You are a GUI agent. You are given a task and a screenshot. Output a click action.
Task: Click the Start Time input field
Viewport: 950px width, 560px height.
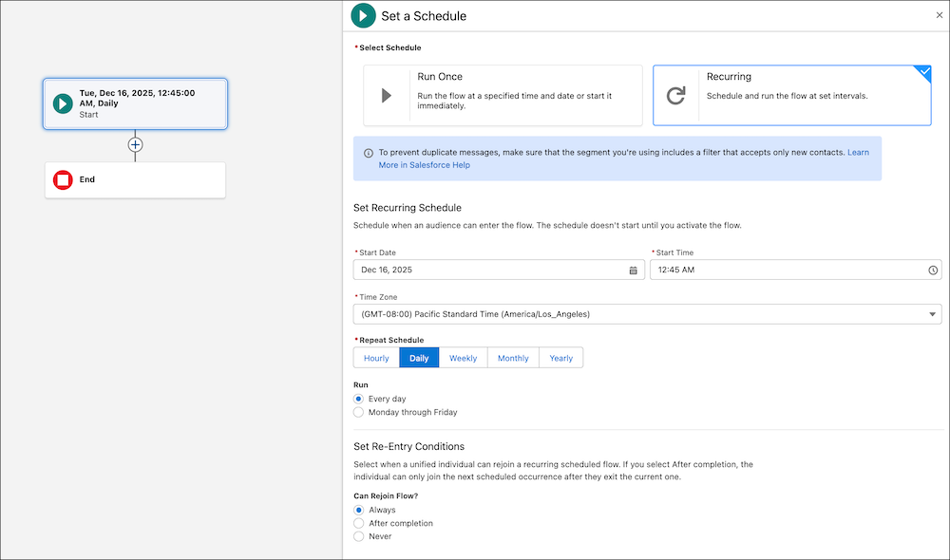(795, 270)
